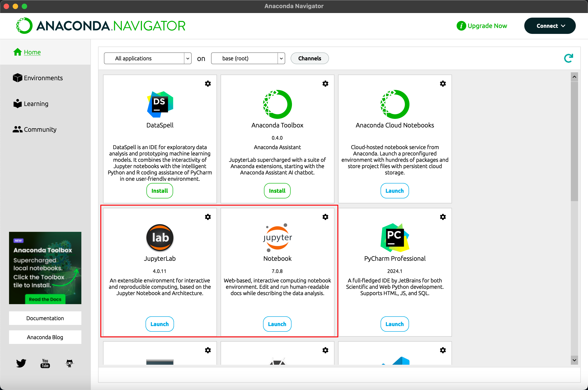Click the Environments cube icon
The width and height of the screenshot is (588, 390).
click(17, 78)
